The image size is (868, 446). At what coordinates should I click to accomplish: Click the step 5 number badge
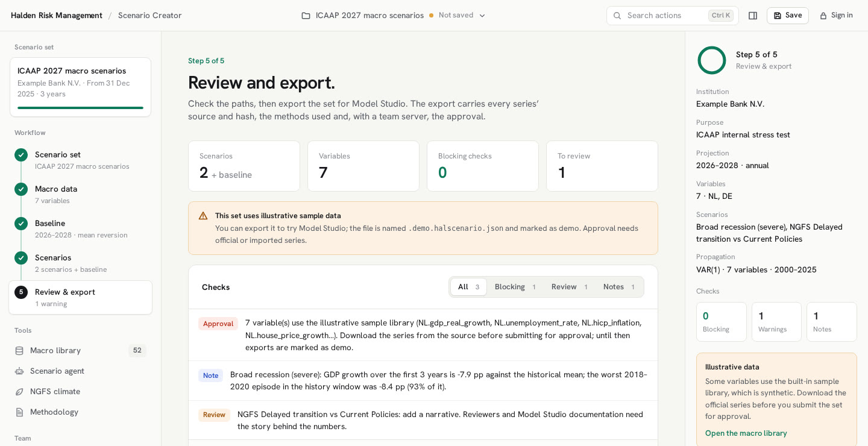click(21, 292)
